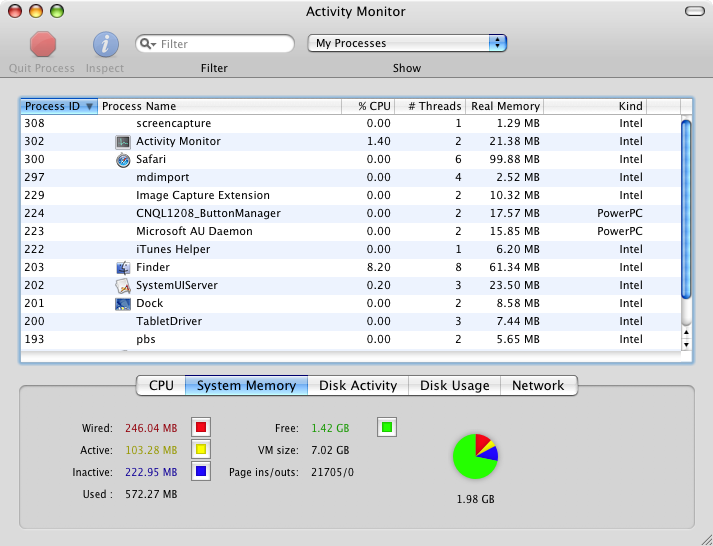Screen dimensions: 713x546
Task: Select the CNQL1208_ButtonManager process
Action: click(351, 213)
